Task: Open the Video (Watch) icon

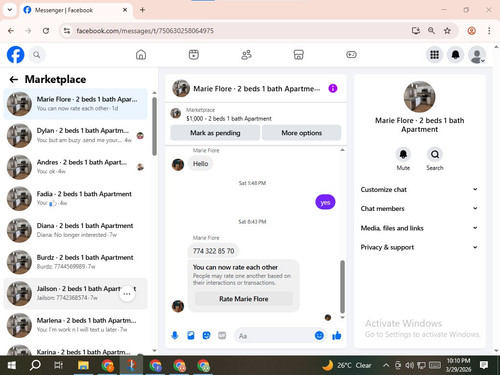Action: point(194,55)
